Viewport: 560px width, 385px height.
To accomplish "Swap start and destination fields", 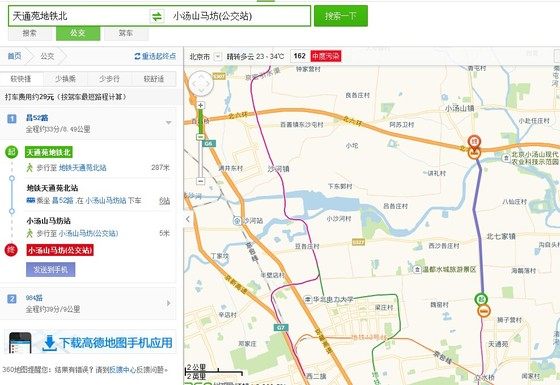I will coord(157,16).
